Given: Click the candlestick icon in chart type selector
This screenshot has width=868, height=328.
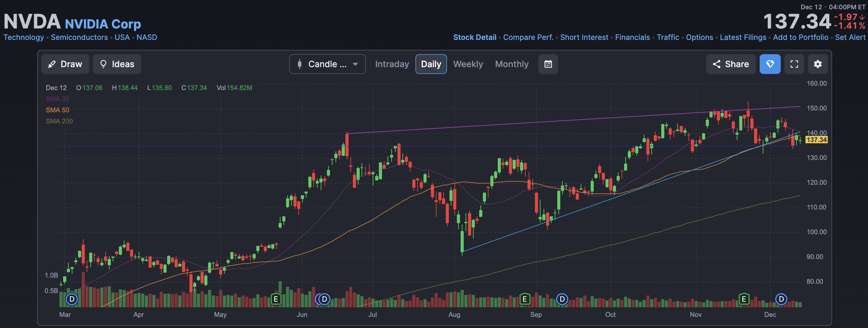Looking at the screenshot, I should point(299,64).
